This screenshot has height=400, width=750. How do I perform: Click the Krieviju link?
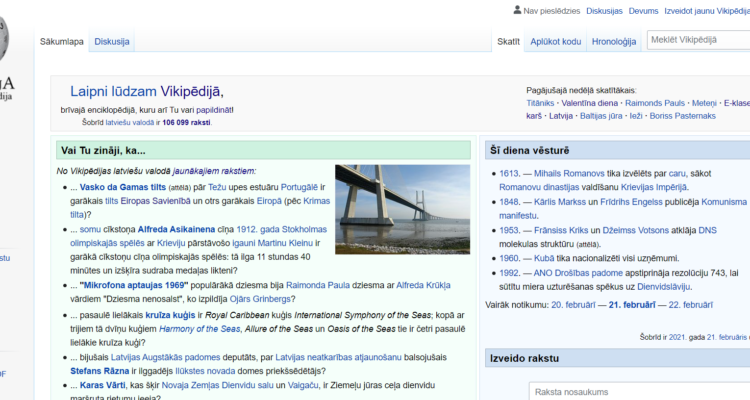[171, 243]
